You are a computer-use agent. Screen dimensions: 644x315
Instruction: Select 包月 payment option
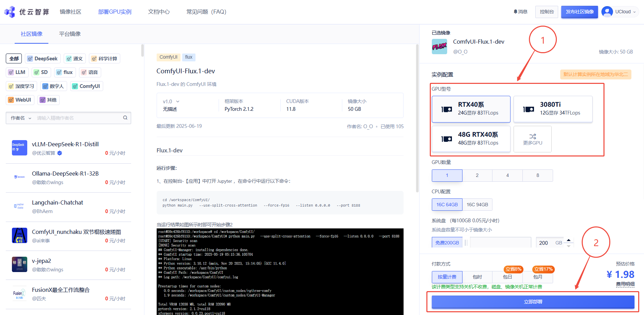point(538,277)
